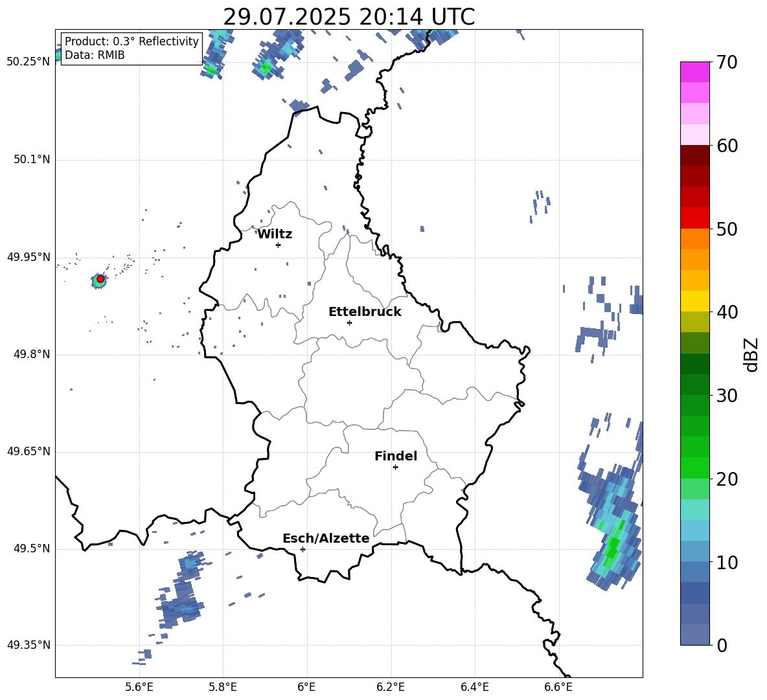This screenshot has width=767, height=700.
Task: Click the 6.2°E longitude label
Action: coord(391,687)
